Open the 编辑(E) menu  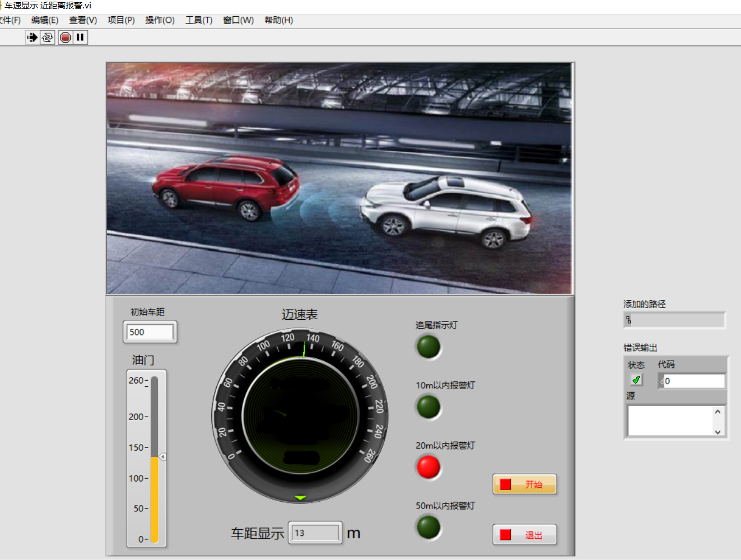click(45, 20)
